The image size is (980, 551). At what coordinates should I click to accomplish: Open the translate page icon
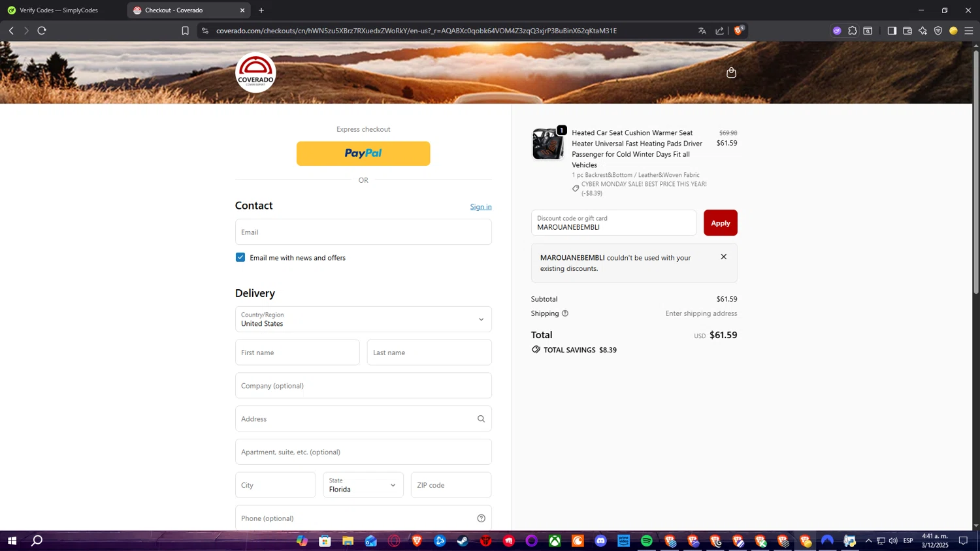(x=702, y=31)
